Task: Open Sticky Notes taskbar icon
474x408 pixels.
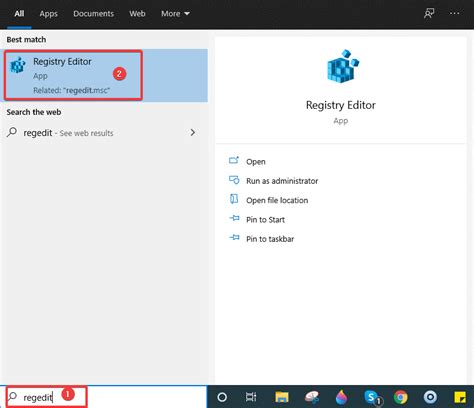Action: pos(460,397)
